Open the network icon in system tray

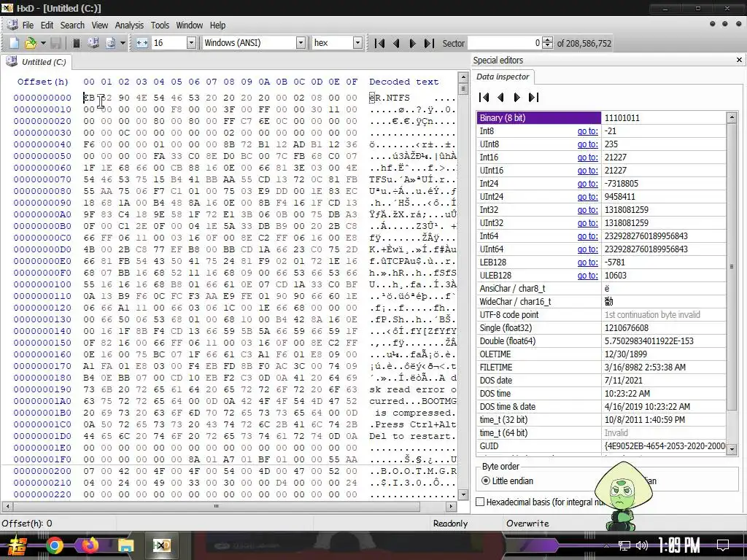click(624, 545)
